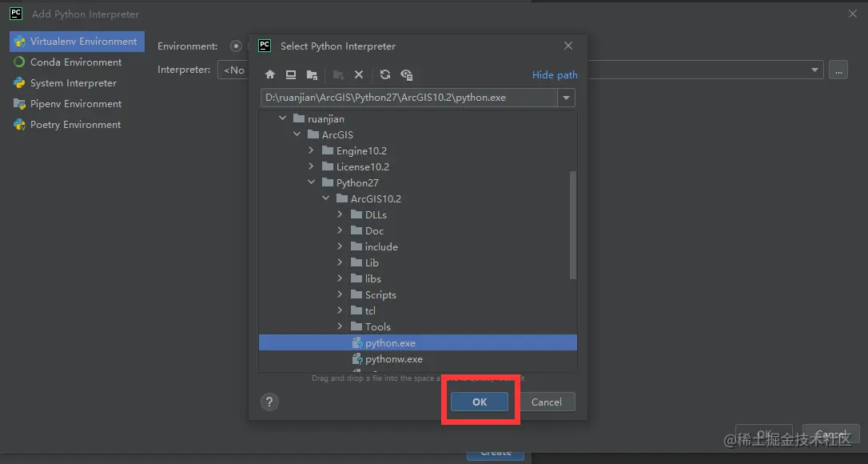The height and width of the screenshot is (464, 868).
Task: Select tcl folder label
Action: point(370,310)
